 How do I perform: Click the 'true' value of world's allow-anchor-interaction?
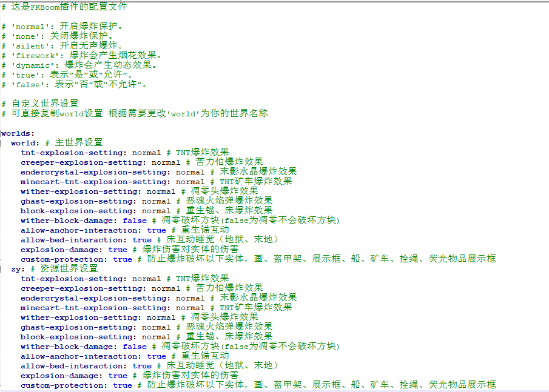(x=157, y=230)
